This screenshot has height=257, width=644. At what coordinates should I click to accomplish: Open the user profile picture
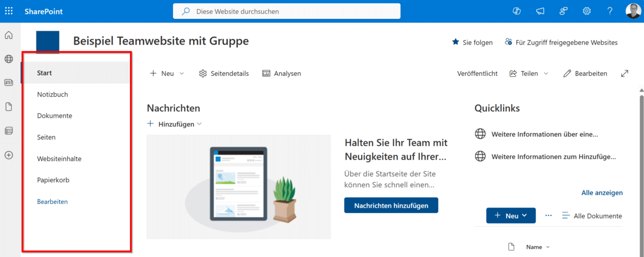point(633,11)
